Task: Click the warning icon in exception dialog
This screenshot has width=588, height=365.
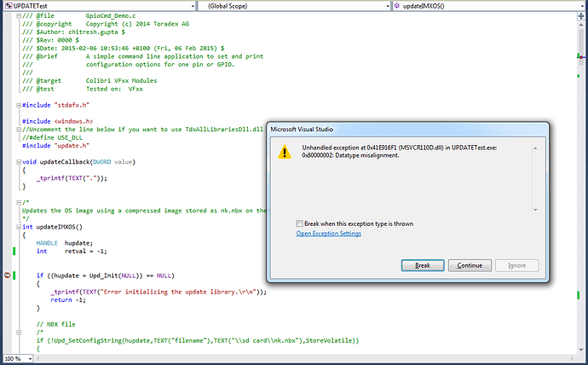Action: coord(285,152)
